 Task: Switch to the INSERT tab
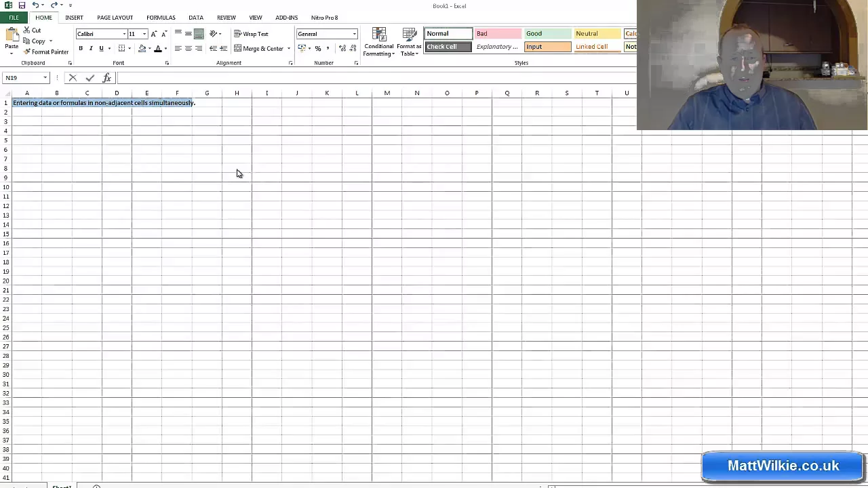pos(75,18)
